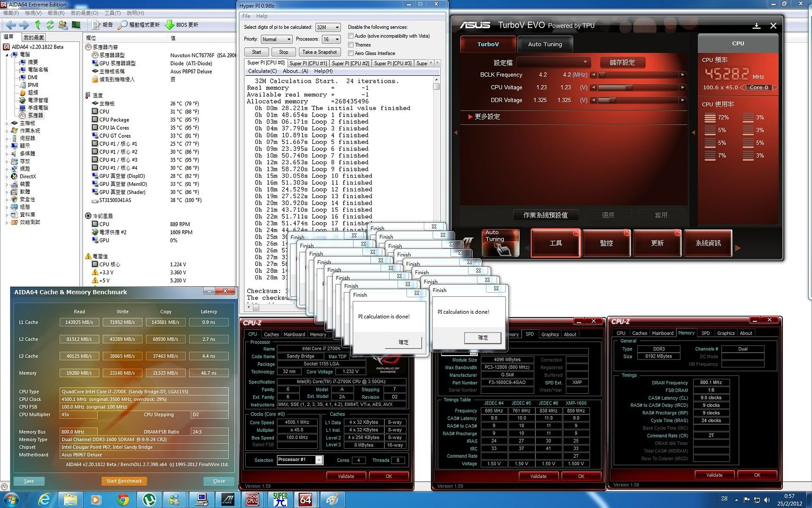Click 確定 in front-right Finish dialog
Viewport: 812px width, 508px height.
click(x=483, y=338)
